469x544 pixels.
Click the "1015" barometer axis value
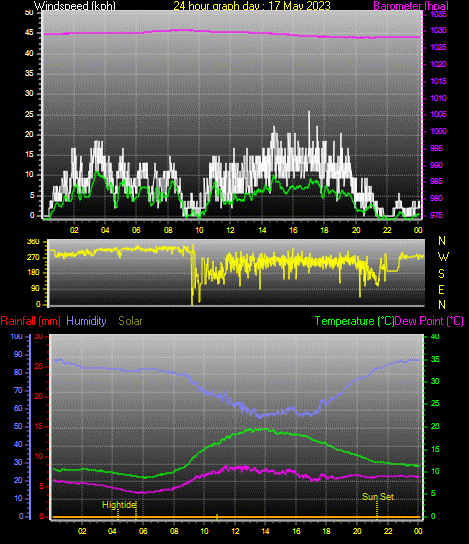pos(438,81)
